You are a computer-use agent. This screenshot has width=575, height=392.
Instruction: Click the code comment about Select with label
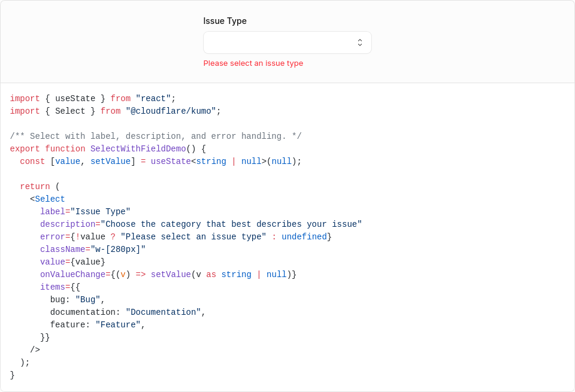tap(156, 136)
